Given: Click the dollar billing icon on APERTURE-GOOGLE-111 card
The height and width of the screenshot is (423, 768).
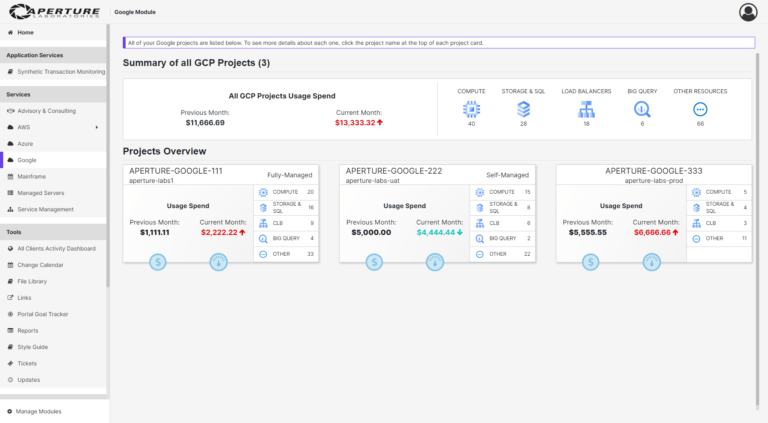Looking at the screenshot, I should (158, 262).
